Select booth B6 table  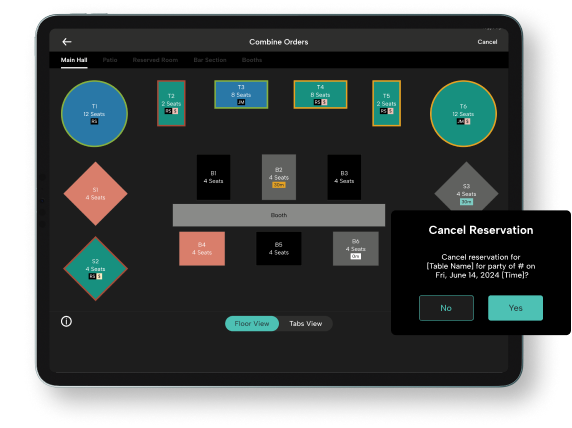[356, 248]
